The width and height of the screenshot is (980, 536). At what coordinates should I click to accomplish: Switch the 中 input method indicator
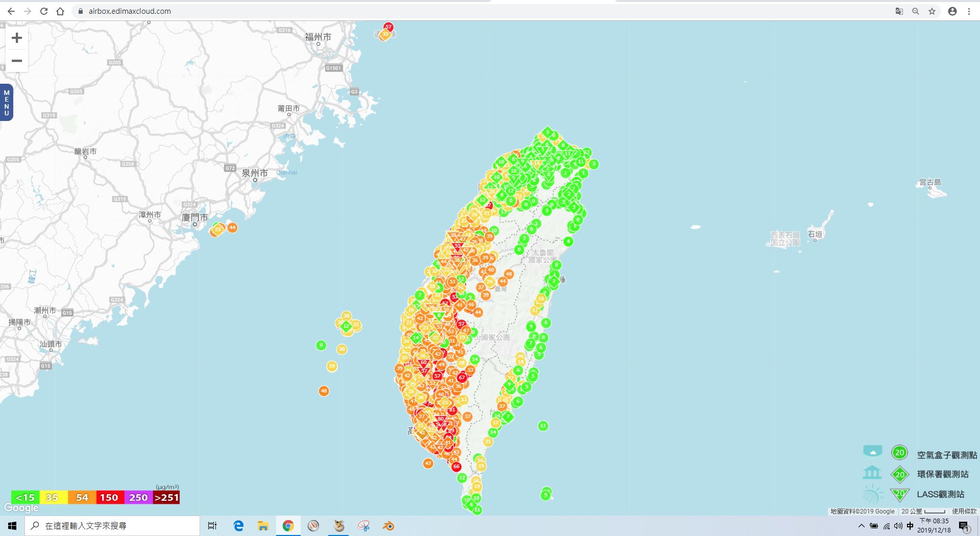click(910, 526)
